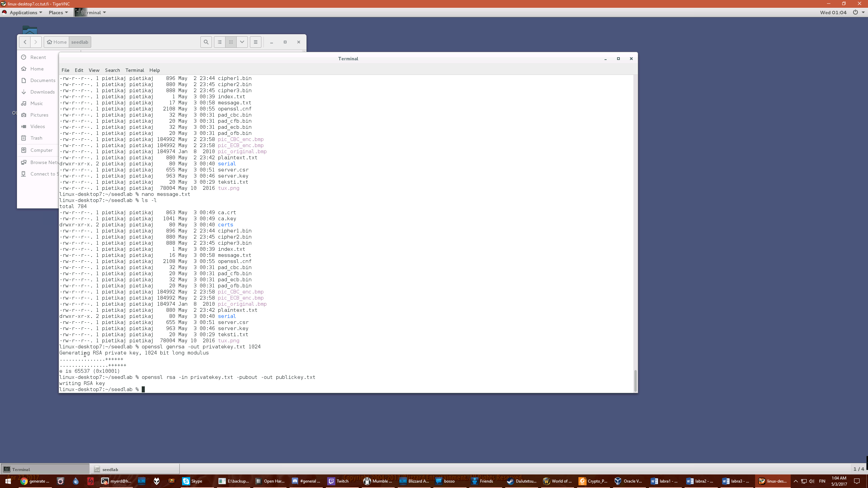Open file manager hamburger menu

[x=256, y=42]
